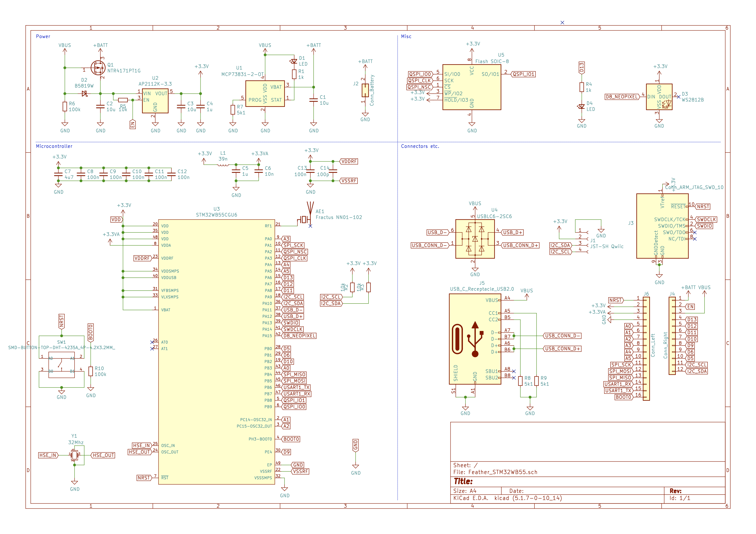Select the U1 MCP73831 charger IC body
The width and height of the screenshot is (756, 534).
tap(265, 94)
